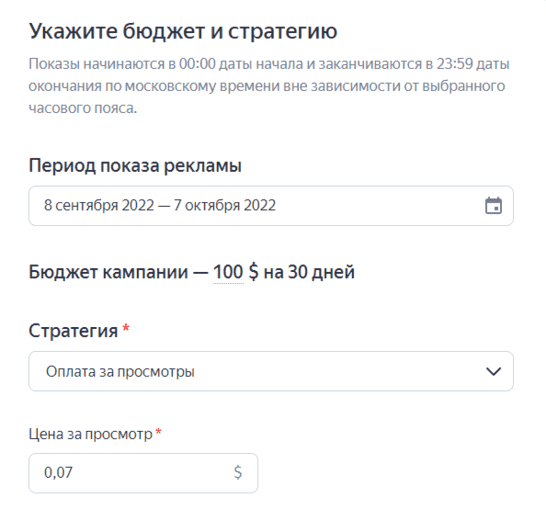The image size is (546, 520).
Task: Click the red asterisk beside Цена за просмотр
Action: (158, 432)
